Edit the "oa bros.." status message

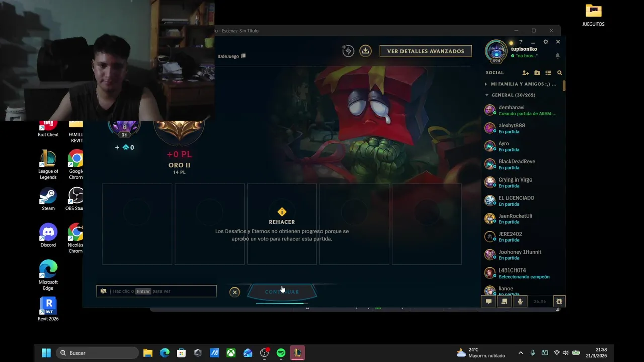[526, 56]
